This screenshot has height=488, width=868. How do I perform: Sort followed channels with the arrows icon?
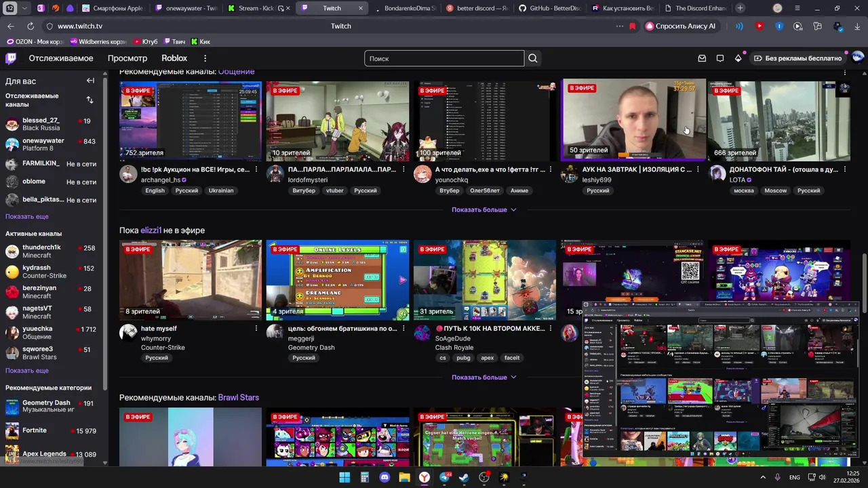90,100
